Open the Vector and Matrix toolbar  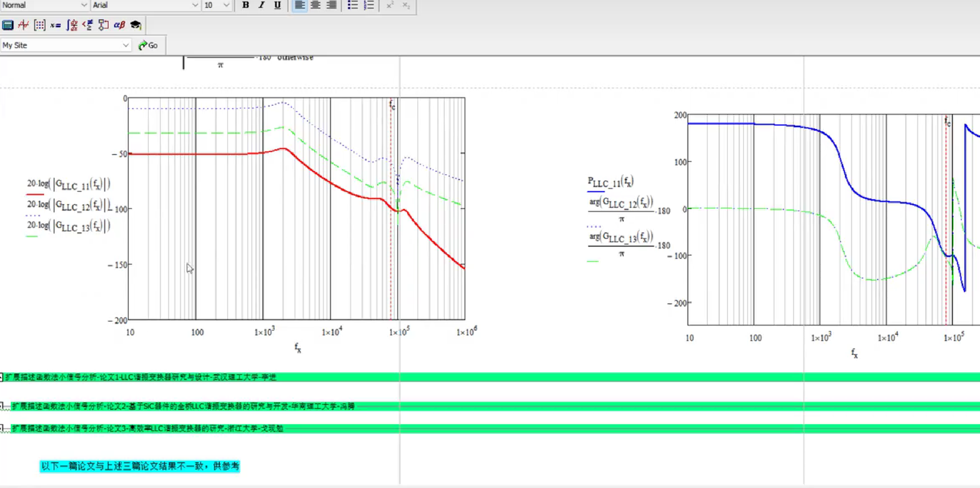click(x=40, y=25)
